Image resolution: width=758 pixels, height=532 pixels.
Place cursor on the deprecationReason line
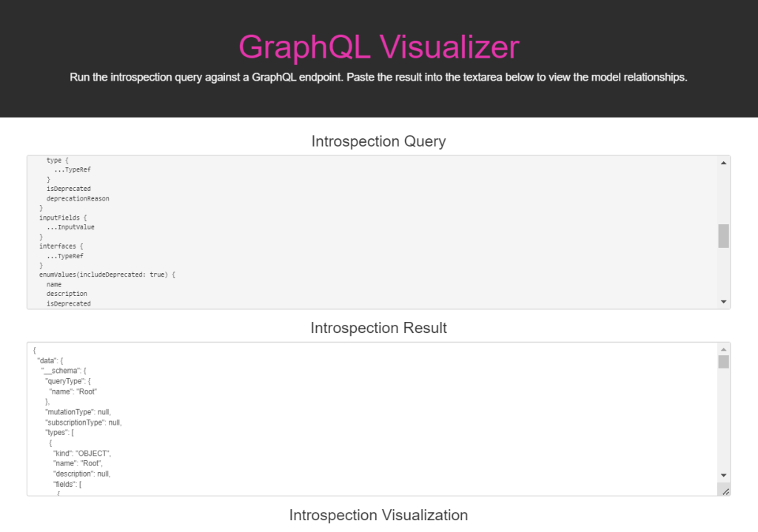(78, 198)
